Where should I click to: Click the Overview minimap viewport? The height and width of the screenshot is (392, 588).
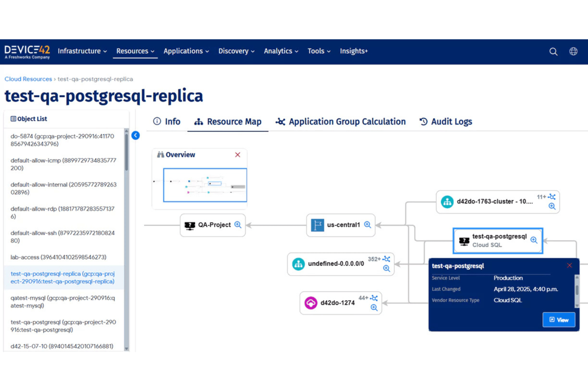pyautogui.click(x=205, y=185)
